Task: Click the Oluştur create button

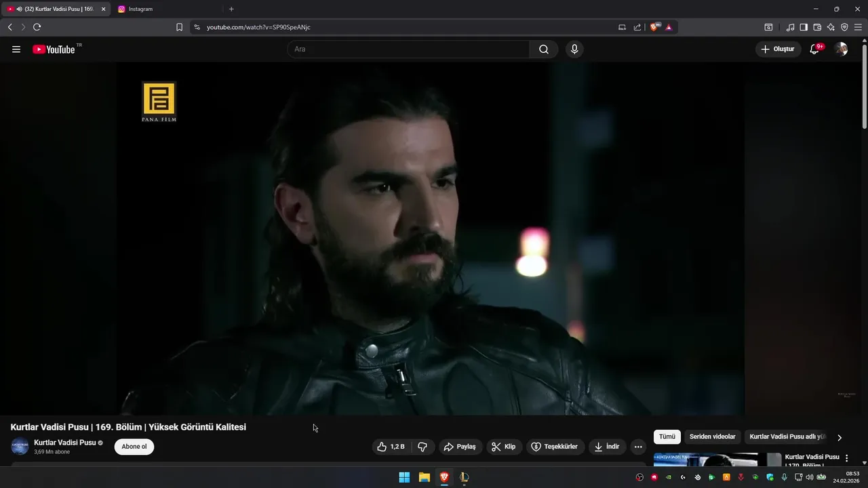Action: click(778, 49)
